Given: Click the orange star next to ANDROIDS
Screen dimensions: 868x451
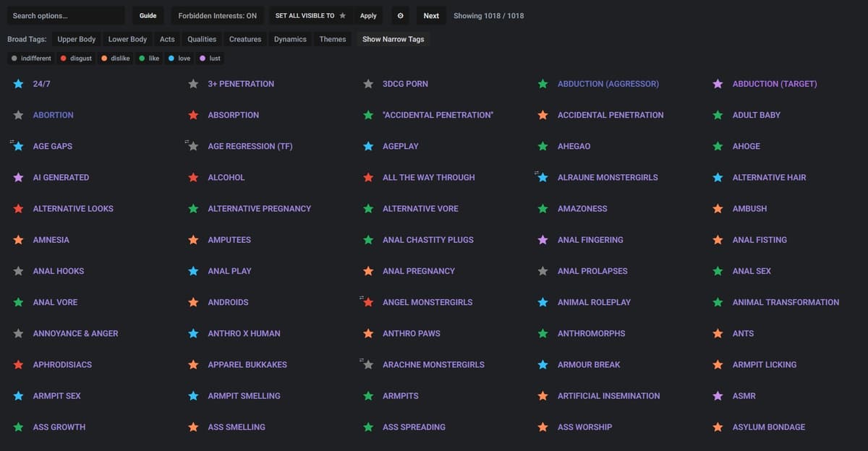Looking at the screenshot, I should click(x=193, y=302).
